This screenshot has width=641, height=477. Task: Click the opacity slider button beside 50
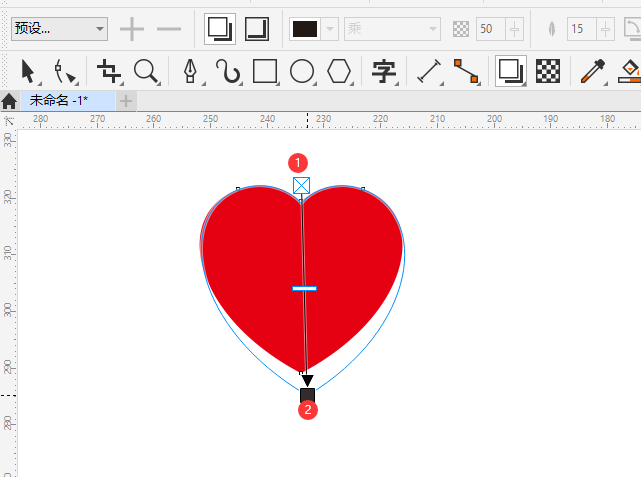click(514, 29)
